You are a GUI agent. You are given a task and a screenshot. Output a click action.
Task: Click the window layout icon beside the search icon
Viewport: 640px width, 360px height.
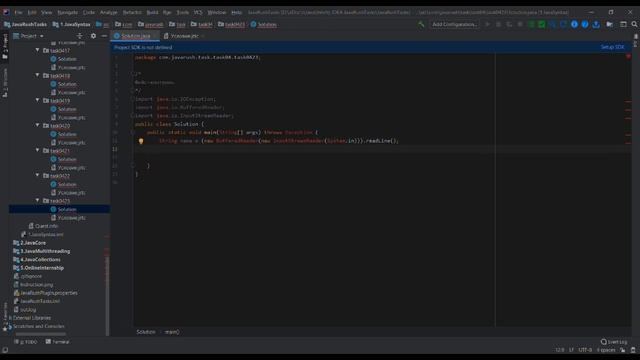tap(623, 24)
